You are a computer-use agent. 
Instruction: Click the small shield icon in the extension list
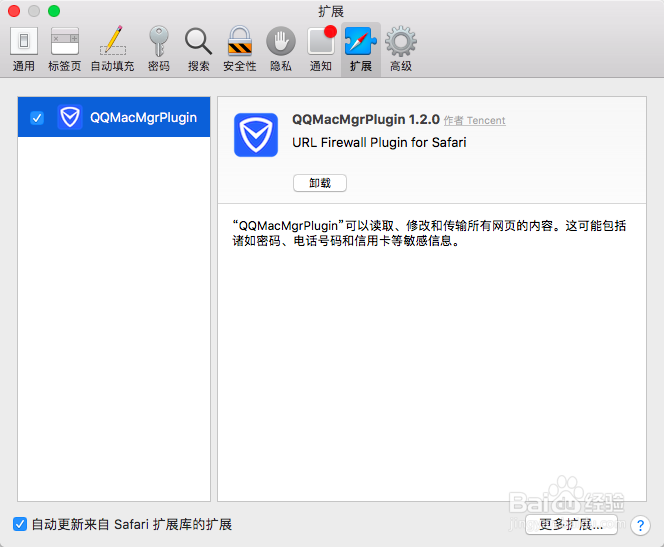(70, 117)
